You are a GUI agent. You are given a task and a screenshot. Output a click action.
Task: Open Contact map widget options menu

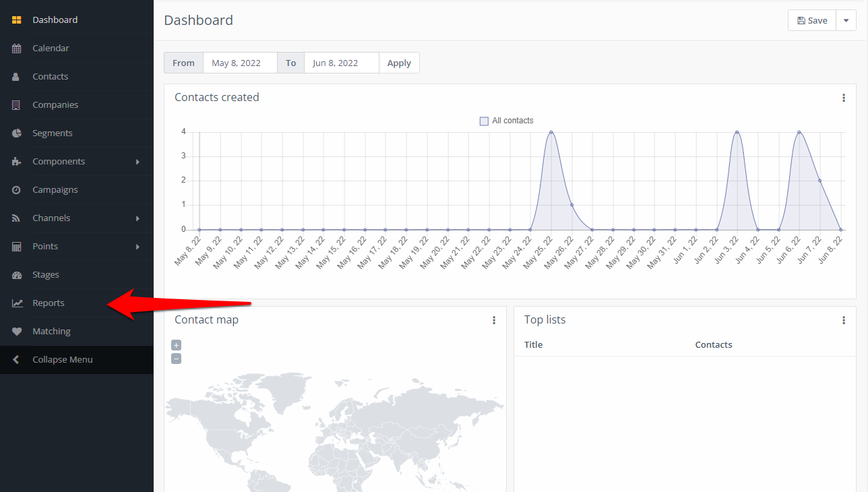(x=493, y=320)
